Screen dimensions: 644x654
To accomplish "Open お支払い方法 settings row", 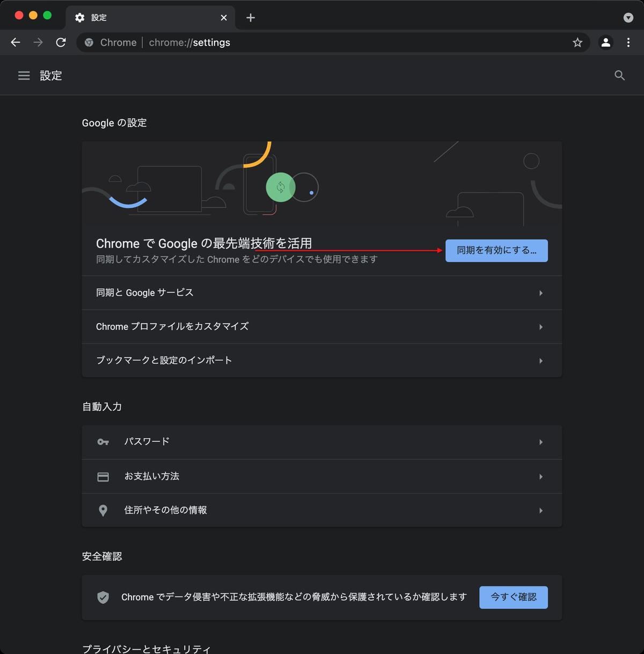I will (x=322, y=476).
